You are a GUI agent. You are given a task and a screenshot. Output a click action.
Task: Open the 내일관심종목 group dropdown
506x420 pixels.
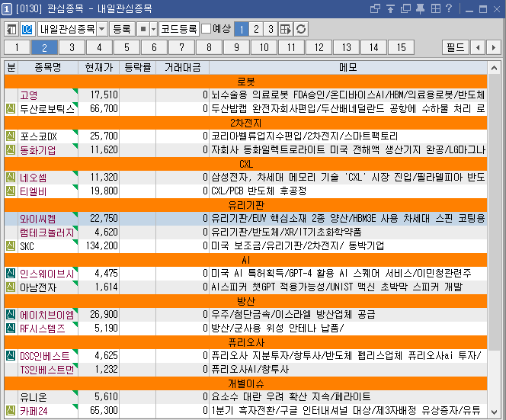(102, 30)
